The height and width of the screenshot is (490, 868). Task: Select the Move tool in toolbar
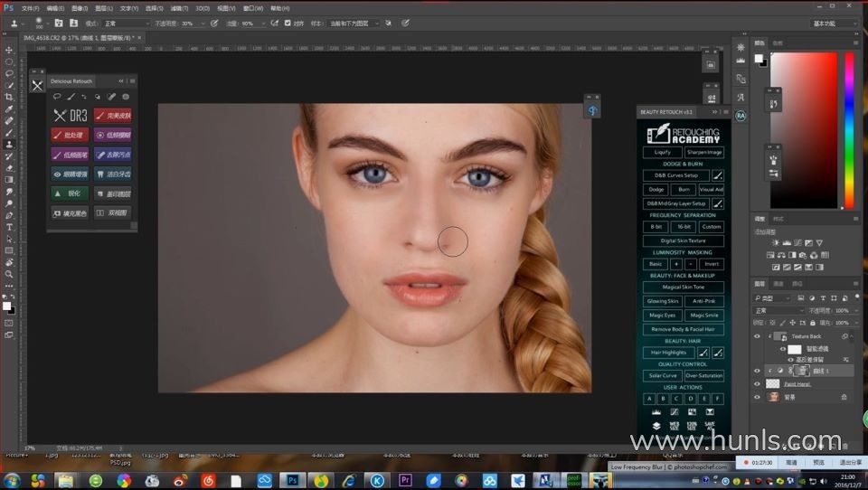tap(9, 50)
